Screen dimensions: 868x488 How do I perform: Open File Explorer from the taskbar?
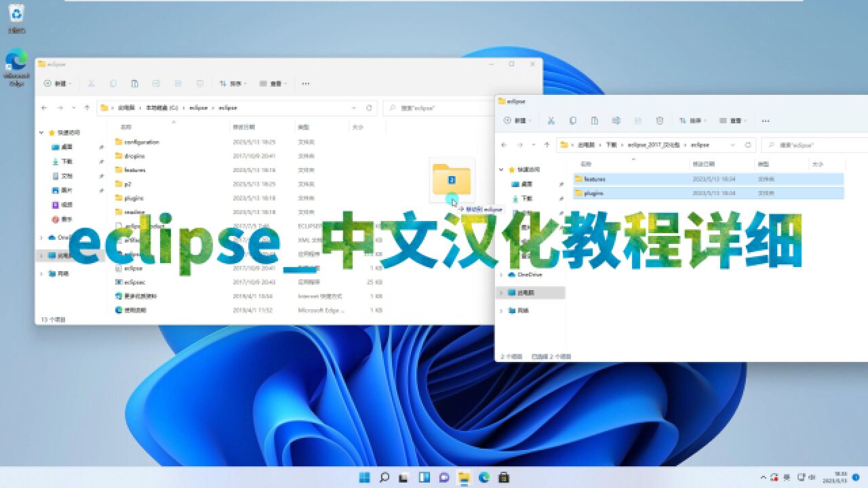pyautogui.click(x=464, y=477)
